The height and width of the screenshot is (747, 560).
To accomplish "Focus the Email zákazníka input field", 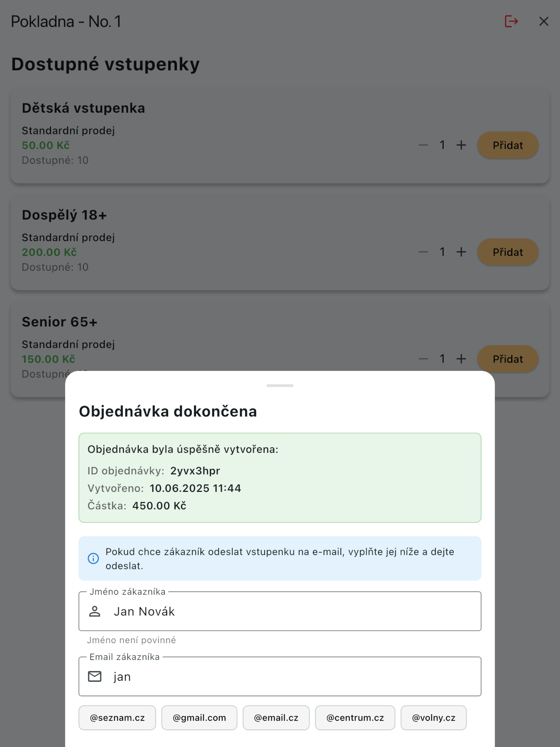I will (280, 676).
